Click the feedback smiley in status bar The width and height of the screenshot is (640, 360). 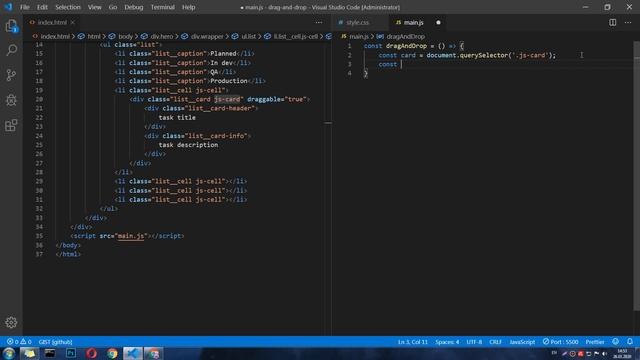616,342
